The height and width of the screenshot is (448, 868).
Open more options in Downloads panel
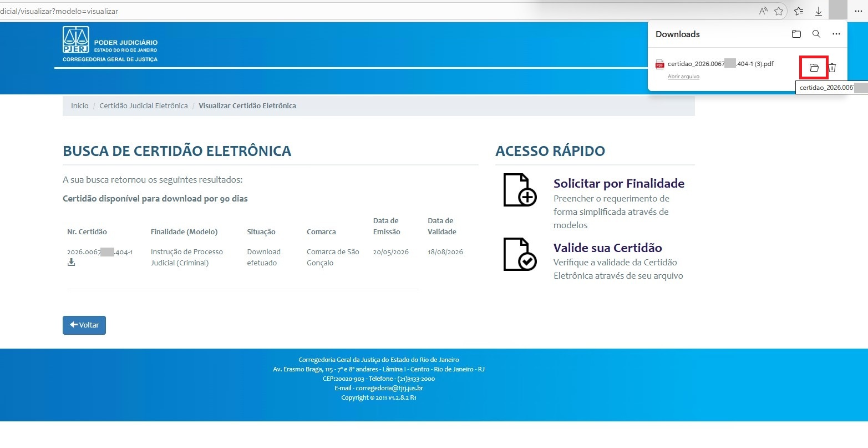click(x=836, y=34)
